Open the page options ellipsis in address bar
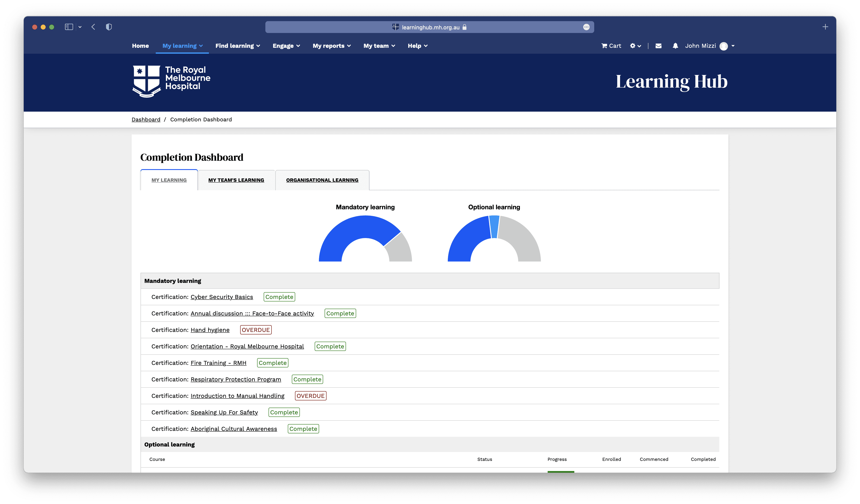This screenshot has width=860, height=504. coord(586,27)
